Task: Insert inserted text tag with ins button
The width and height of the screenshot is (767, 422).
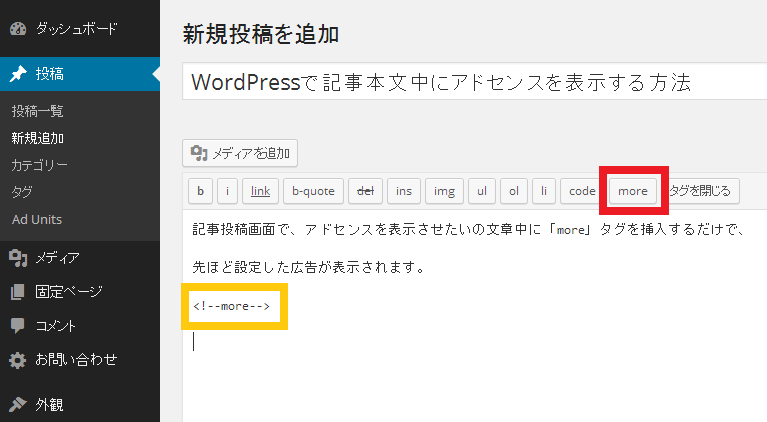Action: [404, 191]
